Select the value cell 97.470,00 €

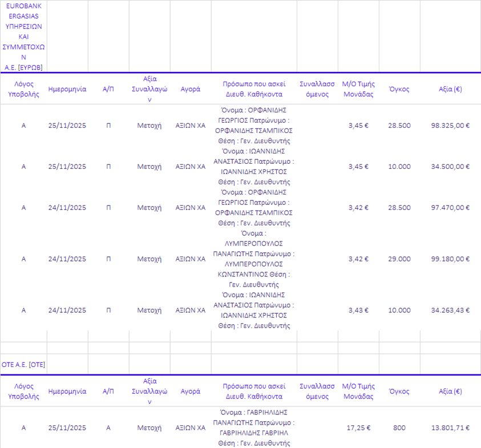click(450, 208)
